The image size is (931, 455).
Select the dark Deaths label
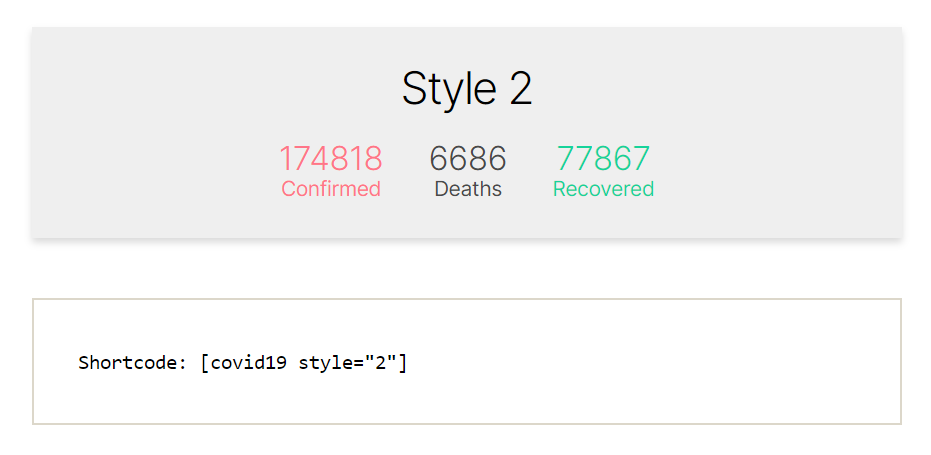[x=467, y=189]
